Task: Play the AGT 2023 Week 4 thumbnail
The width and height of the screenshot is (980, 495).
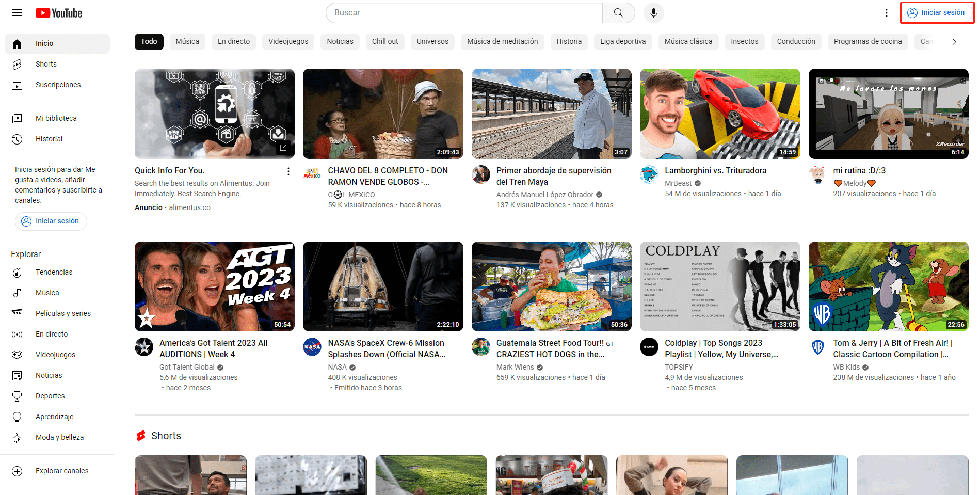Action: [215, 286]
